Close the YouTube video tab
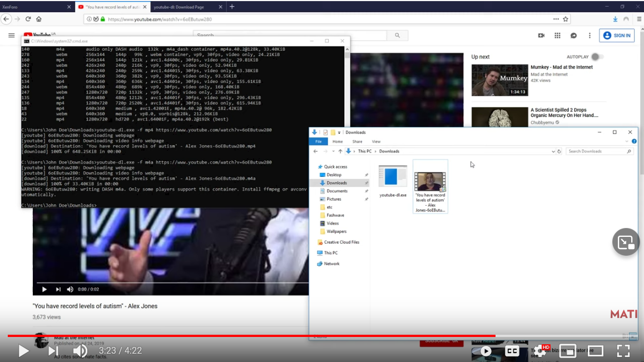Screen dimensions: 644x362 145,7
